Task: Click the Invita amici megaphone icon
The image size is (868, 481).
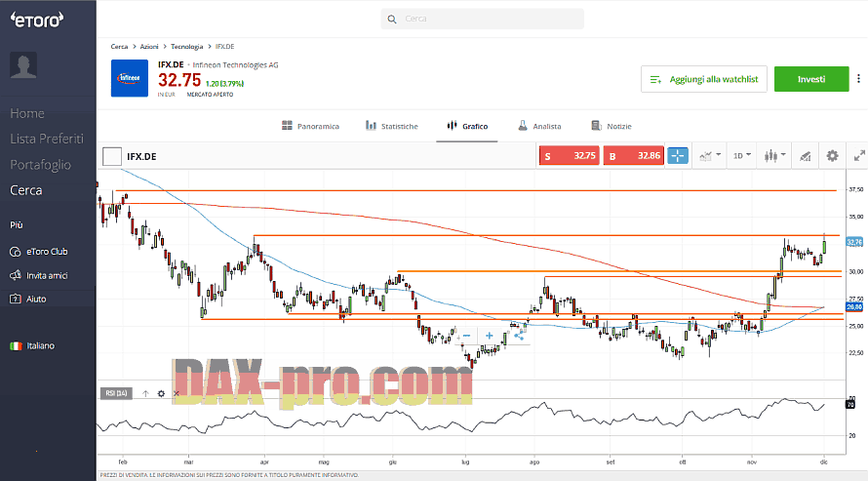Action: pos(16,275)
